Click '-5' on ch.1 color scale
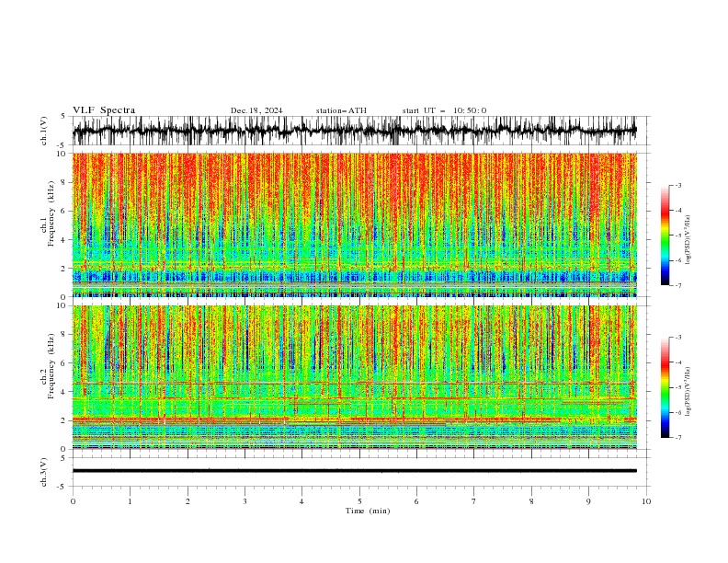728x563 pixels. (x=677, y=236)
